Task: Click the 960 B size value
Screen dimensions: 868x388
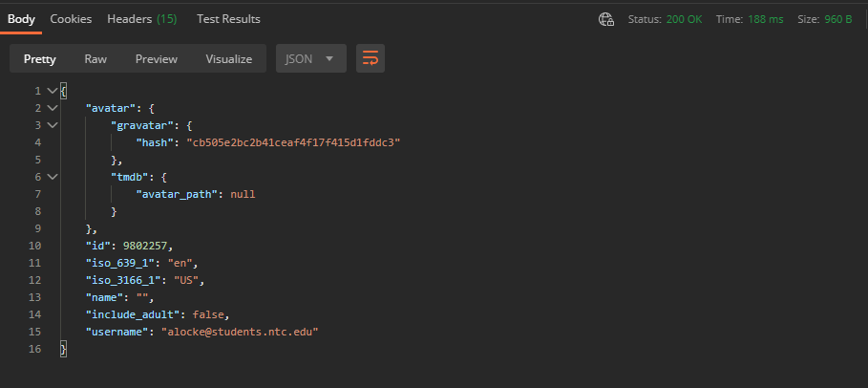Action: (838, 19)
